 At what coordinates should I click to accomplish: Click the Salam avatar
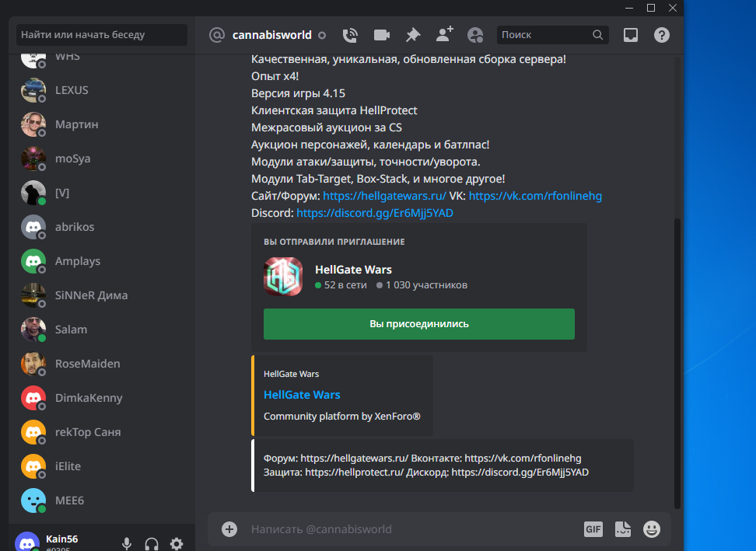33,330
